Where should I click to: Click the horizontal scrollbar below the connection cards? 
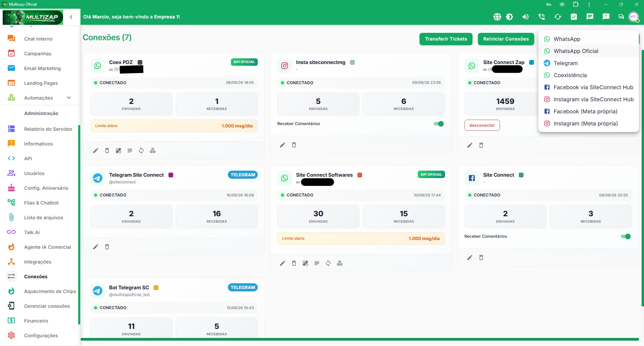(359, 339)
